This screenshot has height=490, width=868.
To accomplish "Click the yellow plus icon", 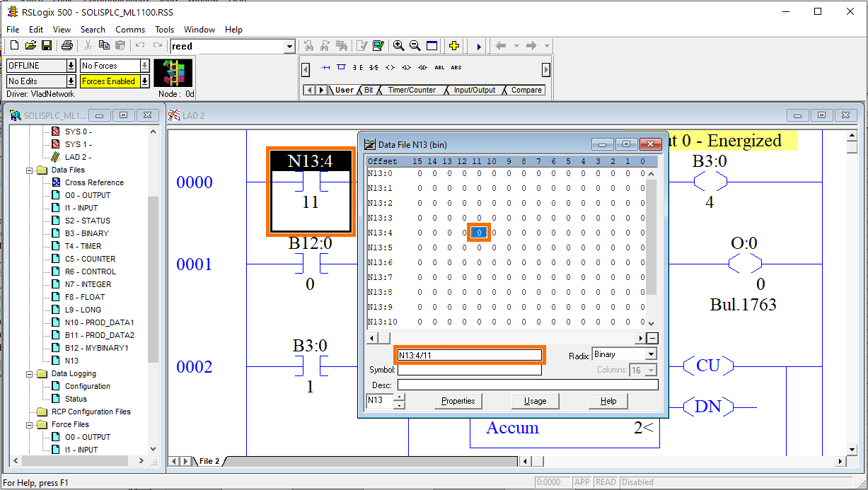I will 454,46.
